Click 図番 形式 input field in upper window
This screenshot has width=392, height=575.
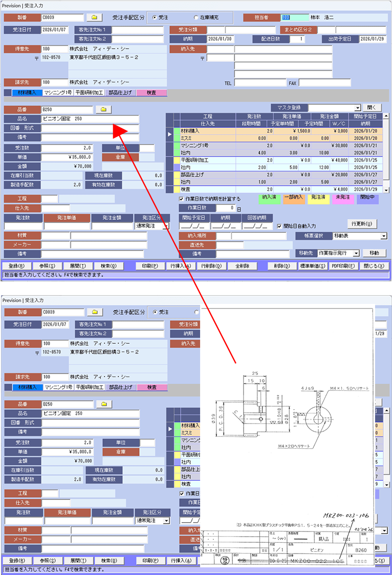point(90,128)
